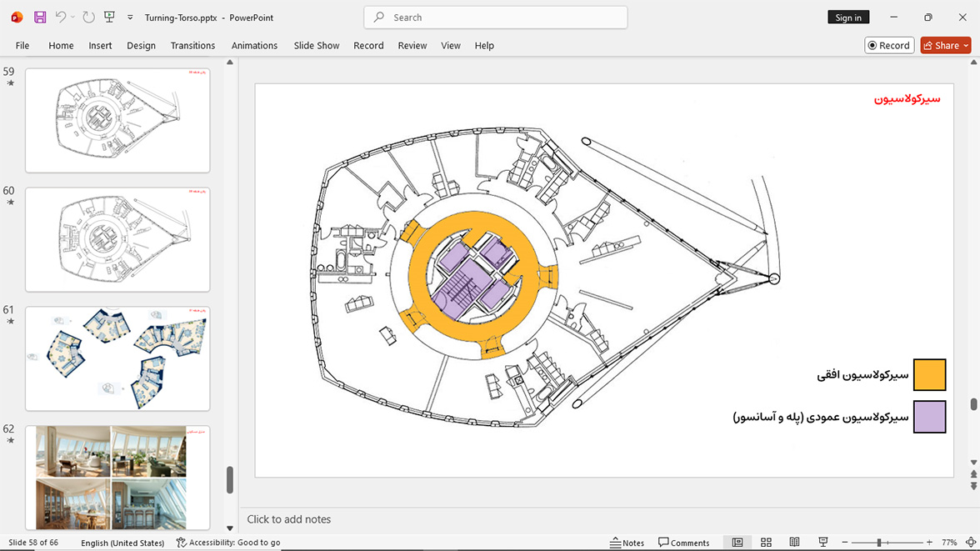Select slide 60 thumbnail
The height and width of the screenshot is (551, 980).
click(117, 239)
